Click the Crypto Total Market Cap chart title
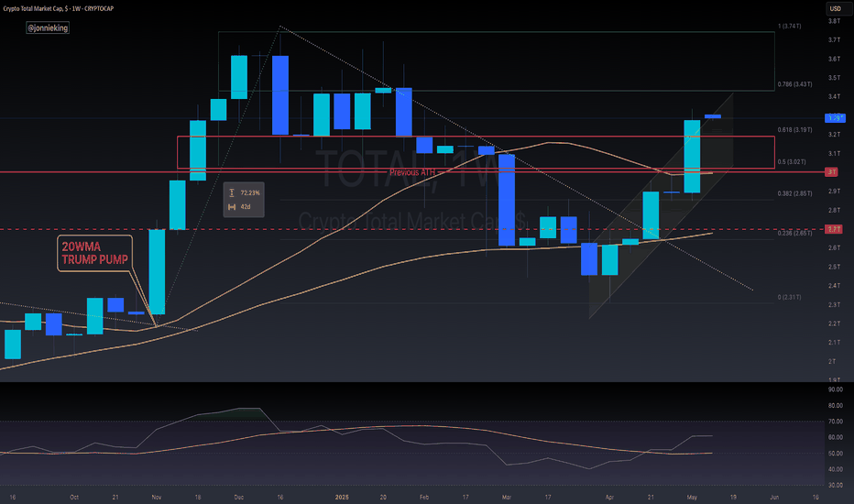The image size is (854, 504). coord(59,9)
